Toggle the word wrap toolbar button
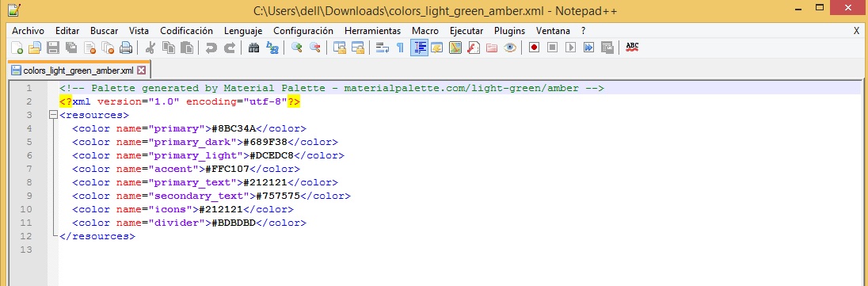 pyautogui.click(x=382, y=48)
